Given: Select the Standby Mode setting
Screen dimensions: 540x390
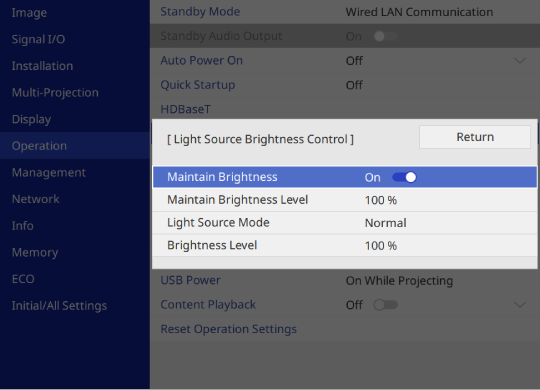Looking at the screenshot, I should click(345, 12).
